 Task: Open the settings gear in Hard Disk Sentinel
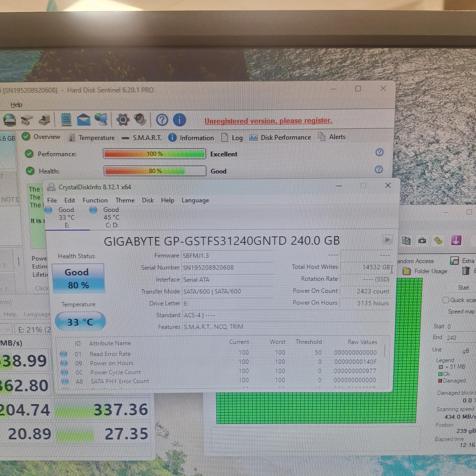click(123, 120)
